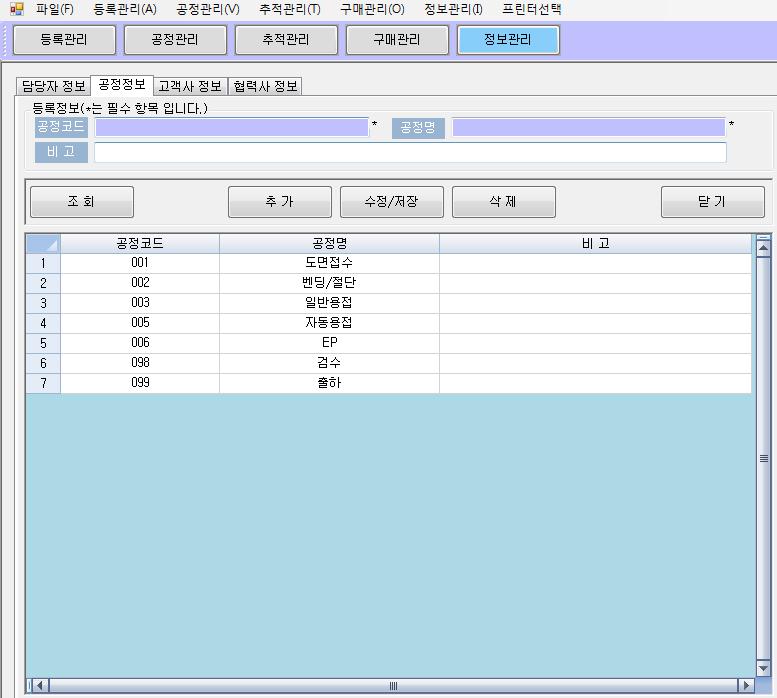Screen dimensions: 777x698
Task: Open the 협력사 정보 tab
Action: pos(265,86)
